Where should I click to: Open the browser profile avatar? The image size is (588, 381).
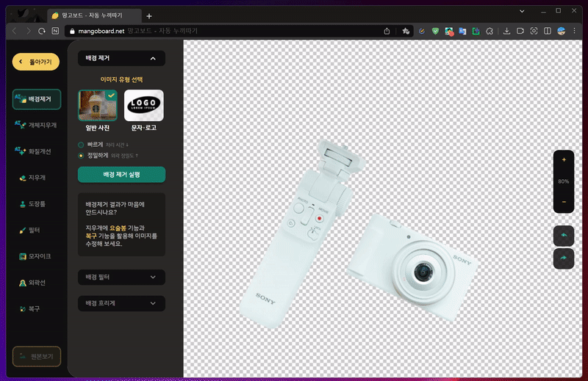click(x=561, y=31)
